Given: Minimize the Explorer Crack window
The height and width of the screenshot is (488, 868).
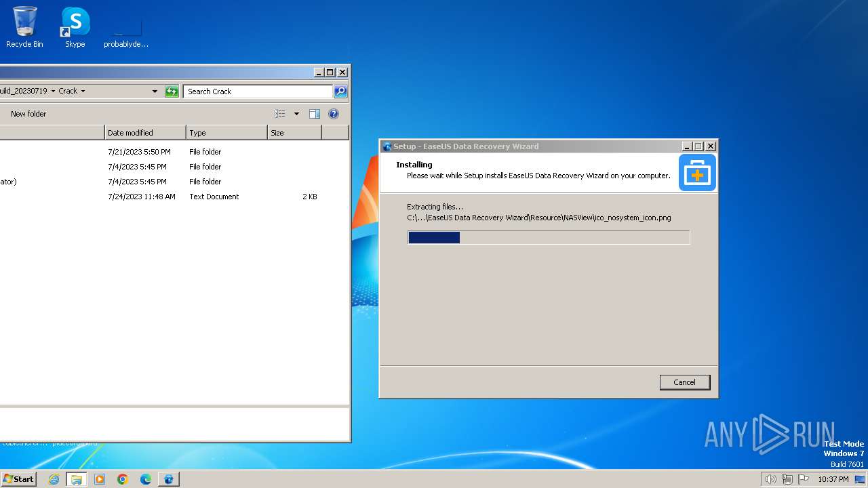Looking at the screenshot, I should pos(319,73).
